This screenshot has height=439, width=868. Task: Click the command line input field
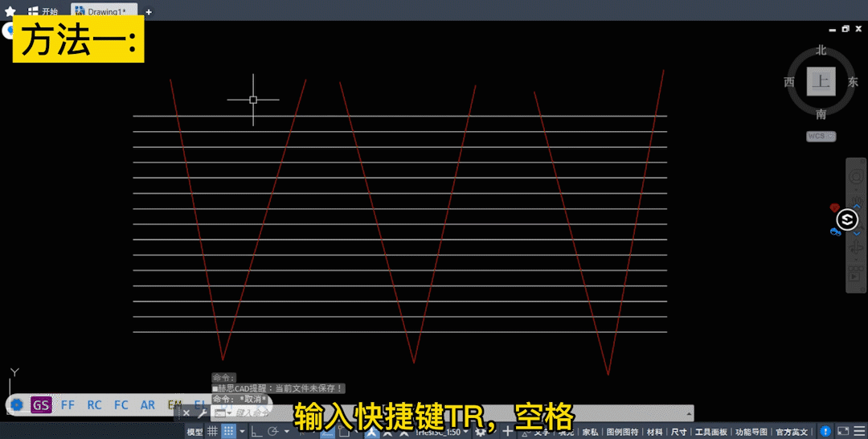(454, 413)
